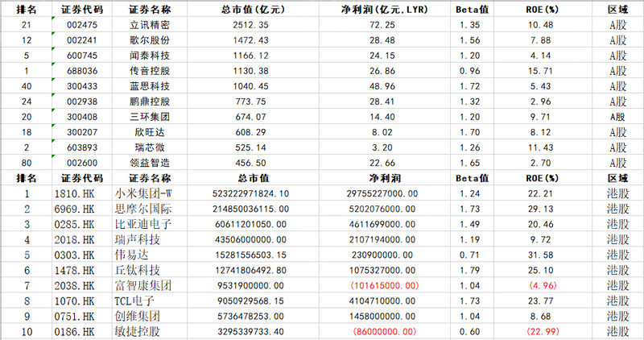Click the 三环集团 cell

[150, 117]
